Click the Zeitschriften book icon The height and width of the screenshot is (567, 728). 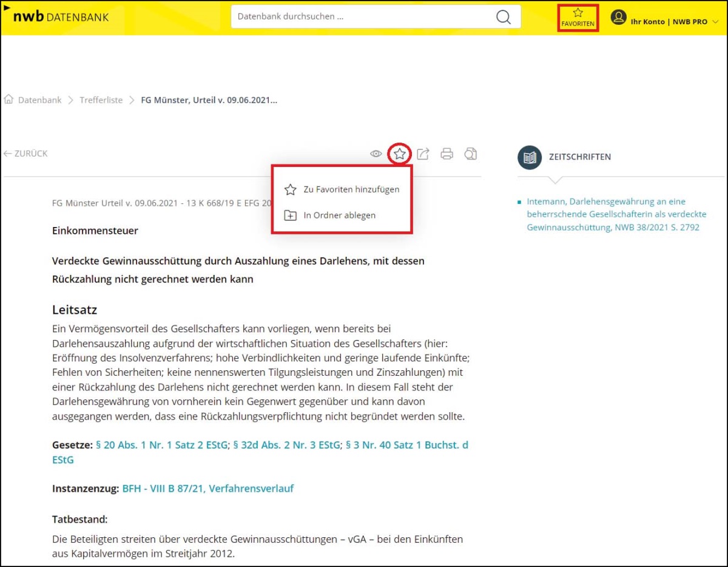pos(530,157)
